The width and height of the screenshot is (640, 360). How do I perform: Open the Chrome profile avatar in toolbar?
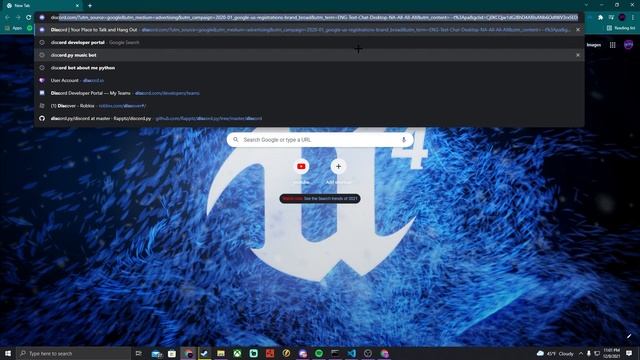[x=622, y=18]
